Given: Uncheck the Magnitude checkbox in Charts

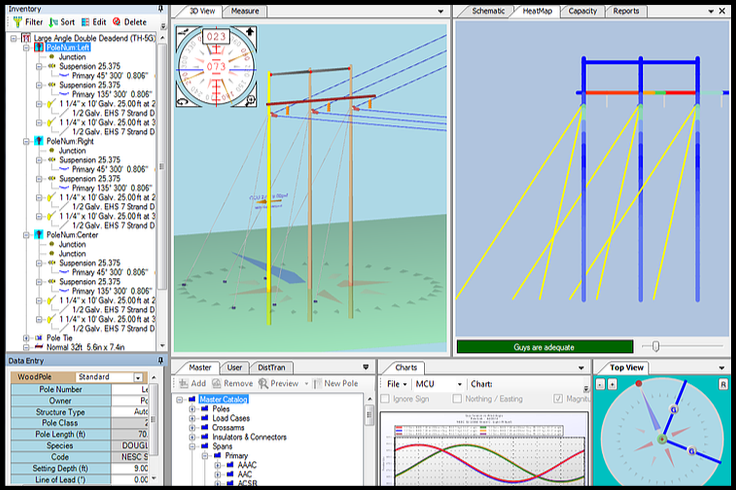Looking at the screenshot, I should (x=558, y=400).
